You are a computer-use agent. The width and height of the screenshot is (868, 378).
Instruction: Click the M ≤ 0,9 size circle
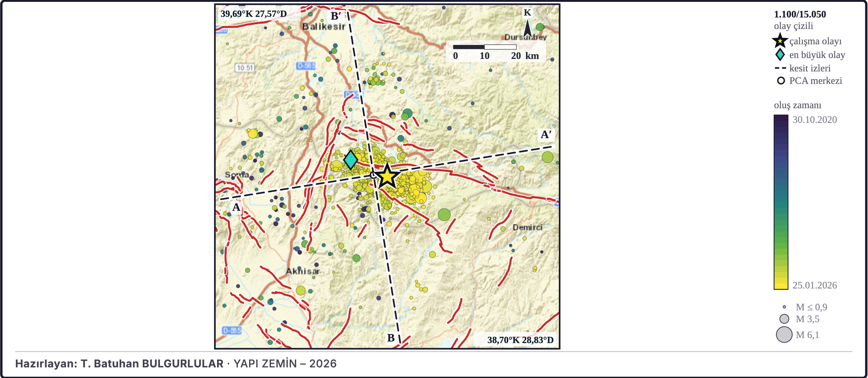tap(784, 307)
